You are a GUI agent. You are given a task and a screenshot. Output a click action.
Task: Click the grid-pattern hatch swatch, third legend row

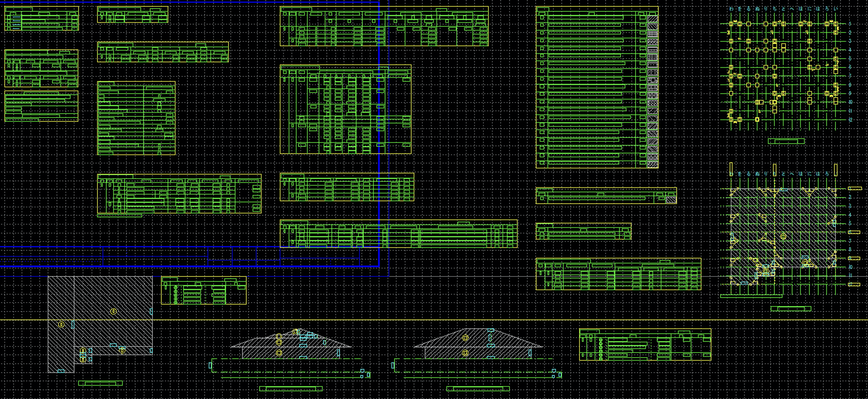[652, 34]
